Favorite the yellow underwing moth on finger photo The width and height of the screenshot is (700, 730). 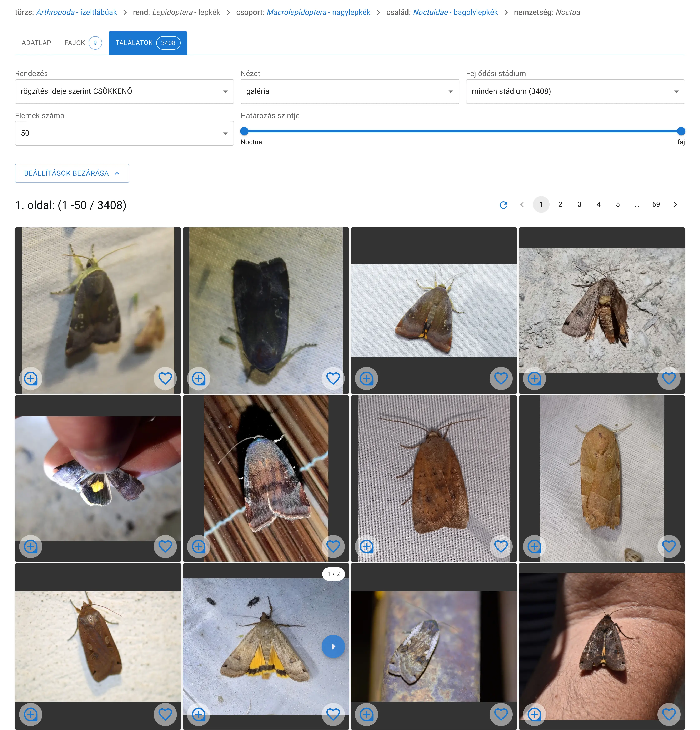point(165,546)
